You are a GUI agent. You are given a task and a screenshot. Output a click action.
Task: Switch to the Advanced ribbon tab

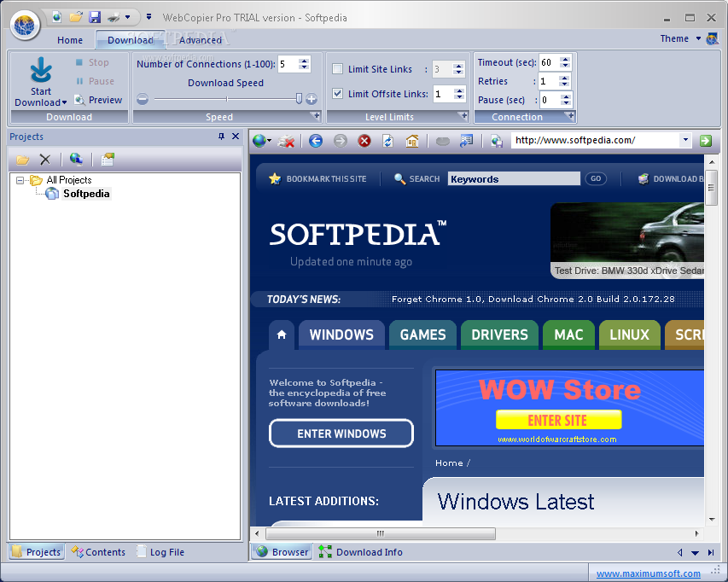pos(201,40)
